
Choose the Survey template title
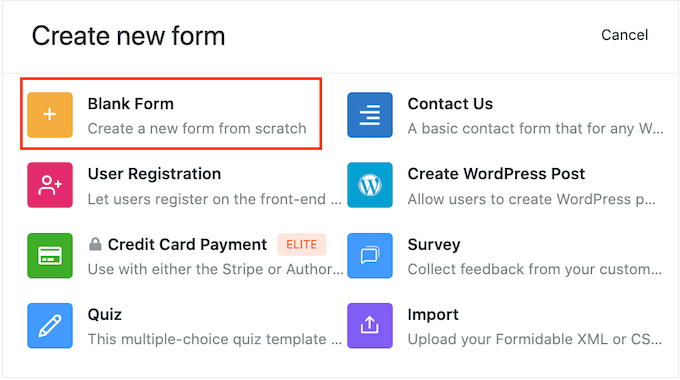(x=434, y=245)
